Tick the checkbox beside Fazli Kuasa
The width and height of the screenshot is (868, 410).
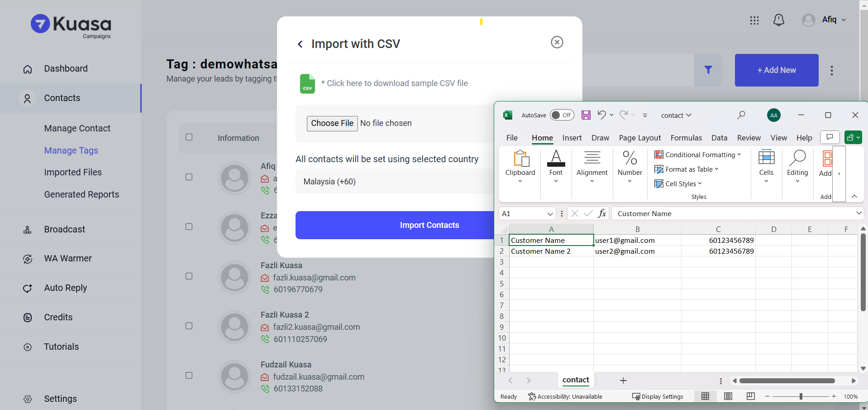(x=189, y=276)
